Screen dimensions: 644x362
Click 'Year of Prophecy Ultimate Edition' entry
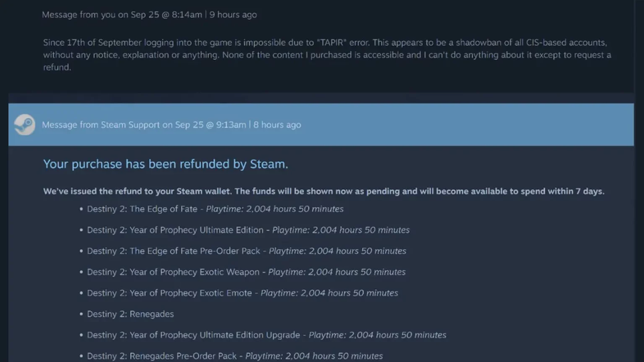[175, 230]
